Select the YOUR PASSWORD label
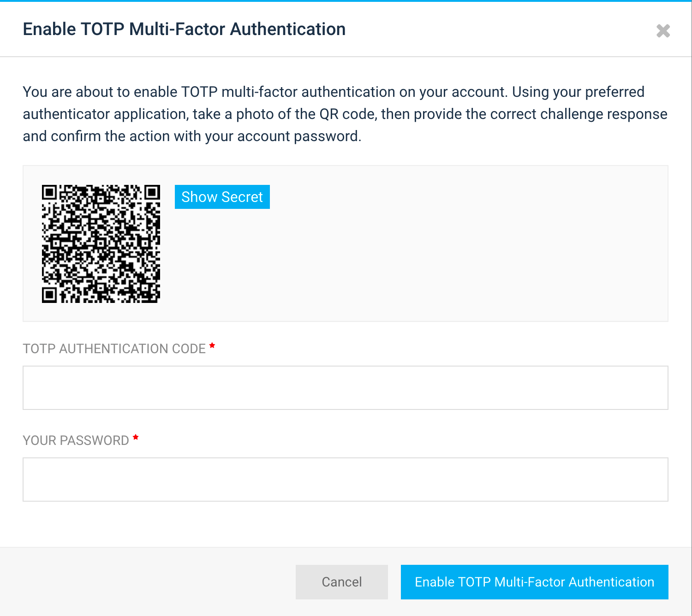692x616 pixels. point(76,440)
